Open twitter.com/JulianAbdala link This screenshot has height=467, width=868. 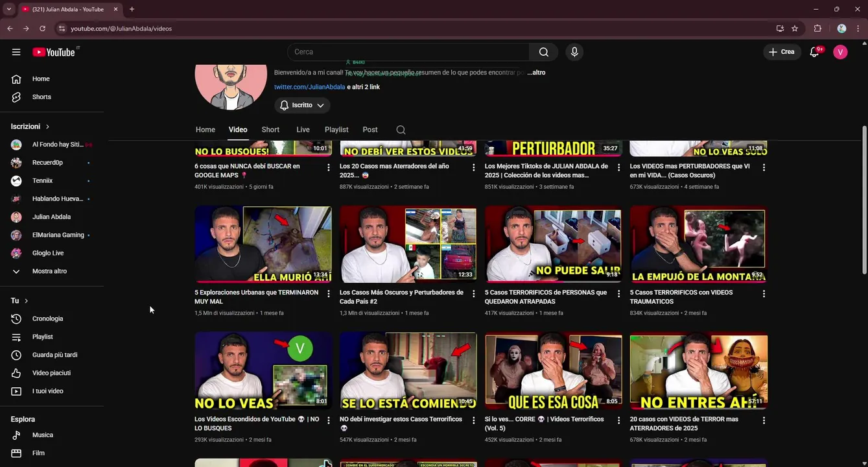(309, 87)
